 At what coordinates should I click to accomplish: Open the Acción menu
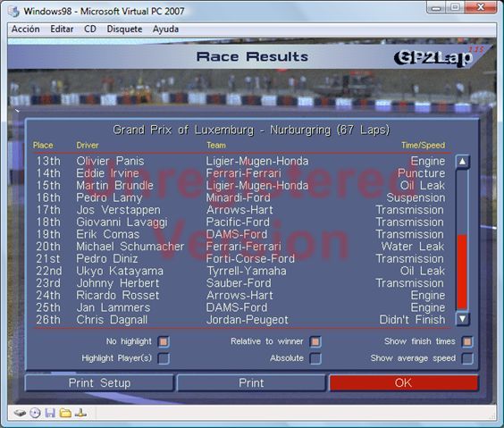point(26,29)
